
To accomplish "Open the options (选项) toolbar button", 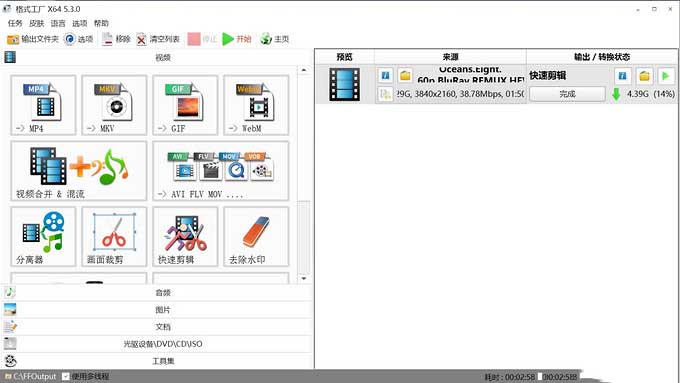I will coord(78,39).
